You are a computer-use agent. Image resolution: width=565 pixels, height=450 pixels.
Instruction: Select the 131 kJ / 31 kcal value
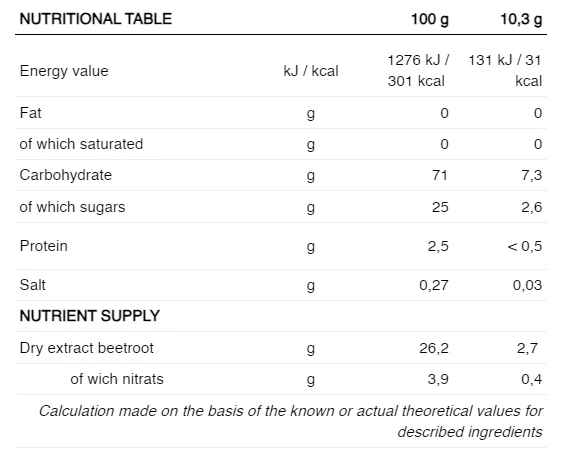click(x=505, y=71)
